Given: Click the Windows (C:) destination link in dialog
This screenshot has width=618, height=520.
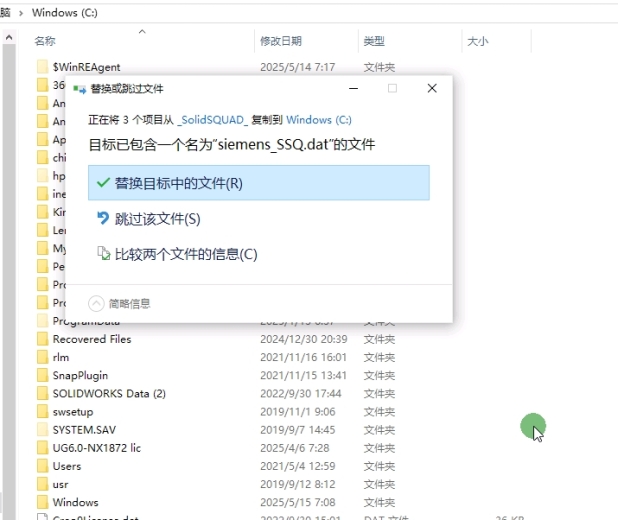Looking at the screenshot, I should [x=319, y=120].
